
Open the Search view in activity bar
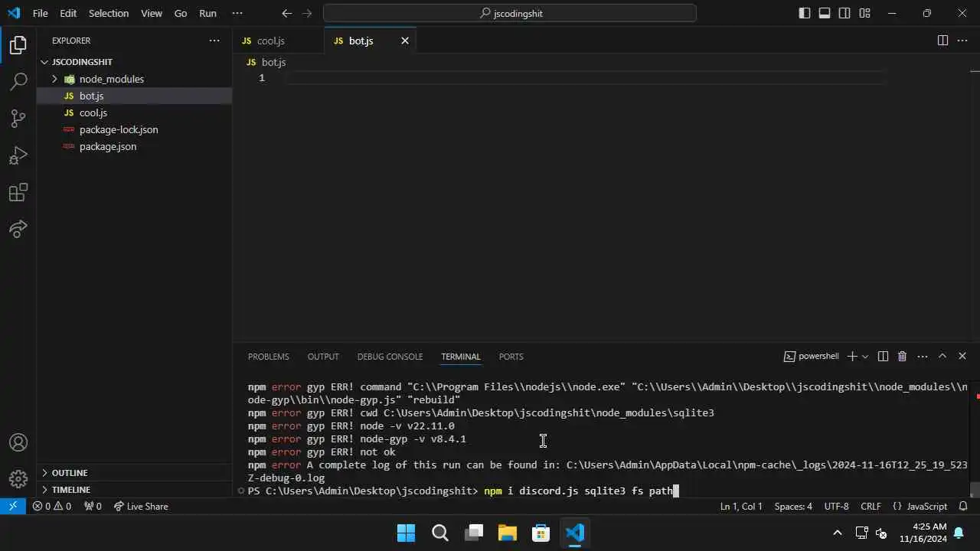18,82
